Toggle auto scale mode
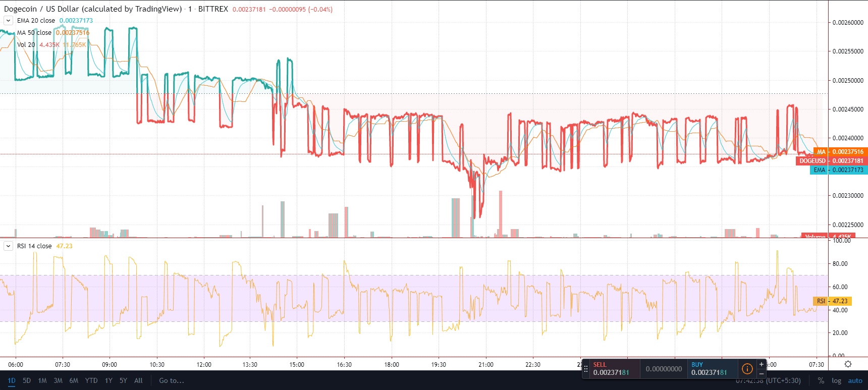The image size is (868, 390). [855, 381]
